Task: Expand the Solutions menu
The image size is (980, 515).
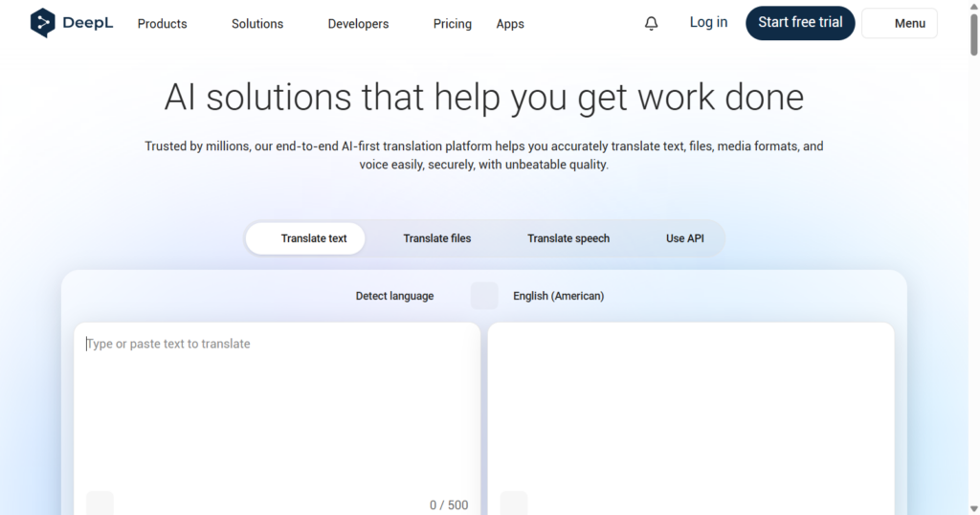Action: 256,24
